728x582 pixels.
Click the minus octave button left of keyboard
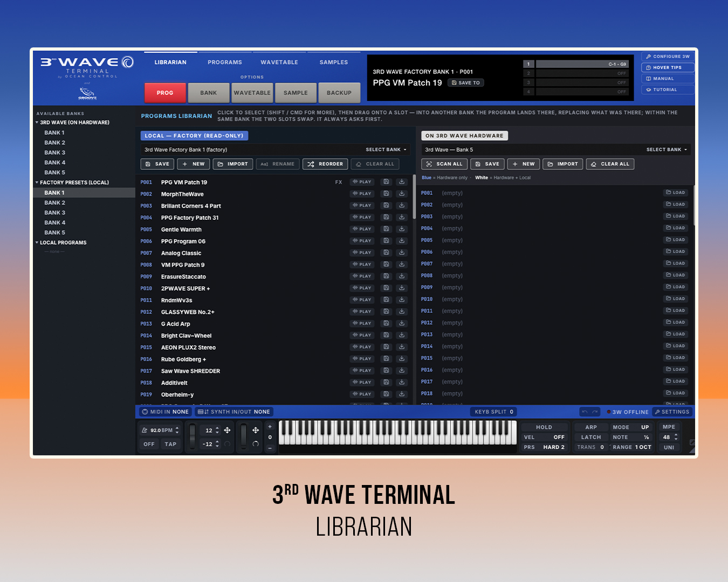coord(270,448)
